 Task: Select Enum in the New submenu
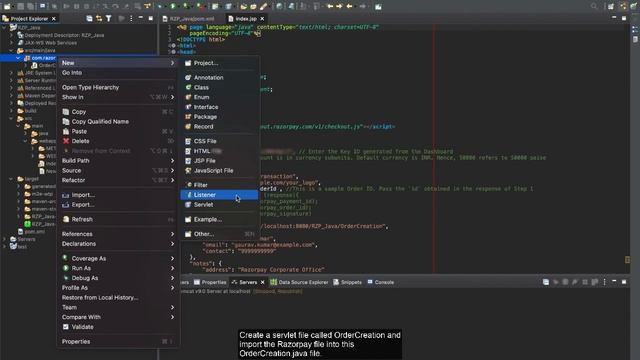coord(219,97)
